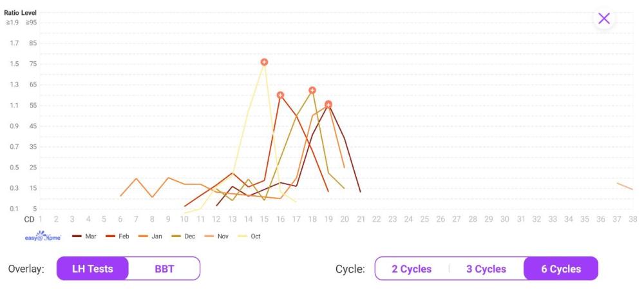
Task: Switch overlay to LH Tests
Action: pos(92,269)
